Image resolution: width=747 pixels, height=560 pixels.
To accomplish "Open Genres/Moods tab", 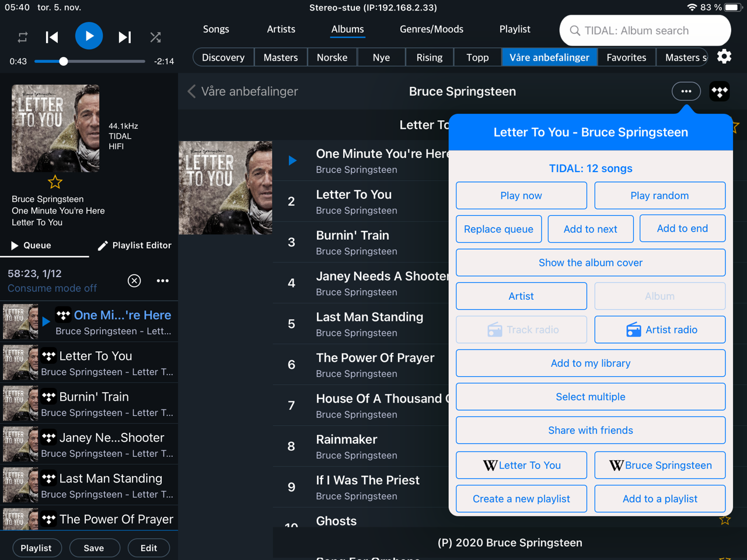I will tap(431, 29).
